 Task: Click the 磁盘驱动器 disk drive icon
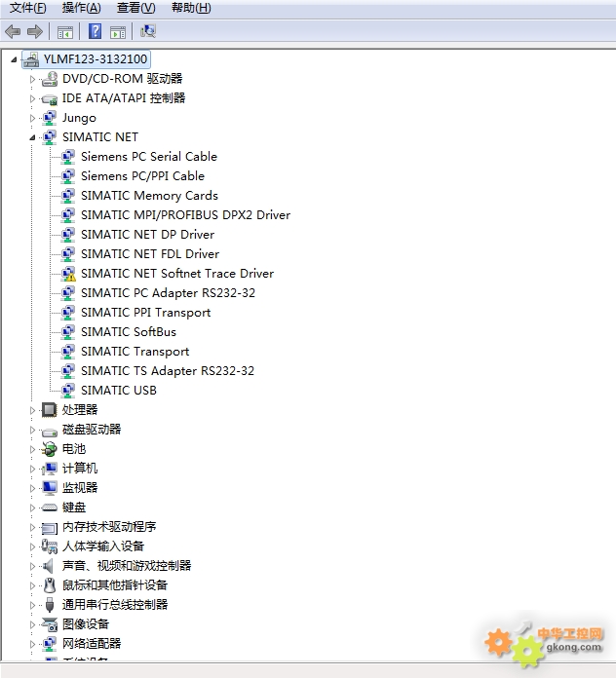click(x=50, y=432)
